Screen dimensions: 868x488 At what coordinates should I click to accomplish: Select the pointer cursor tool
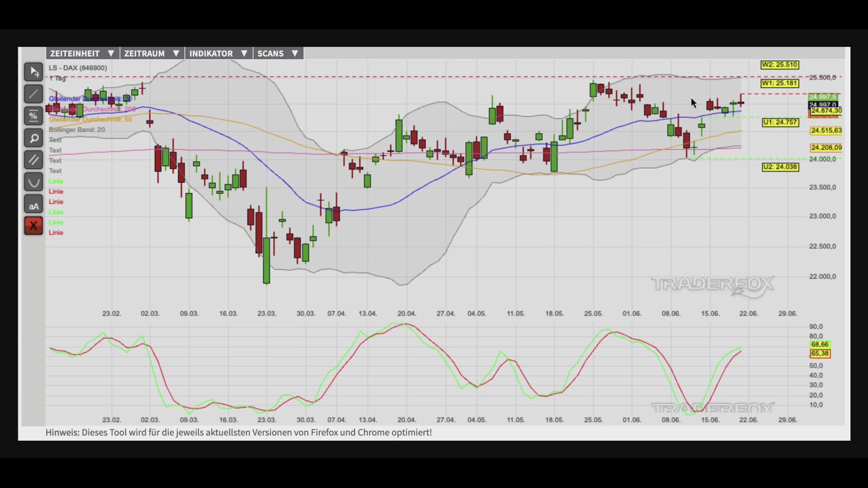coord(33,72)
